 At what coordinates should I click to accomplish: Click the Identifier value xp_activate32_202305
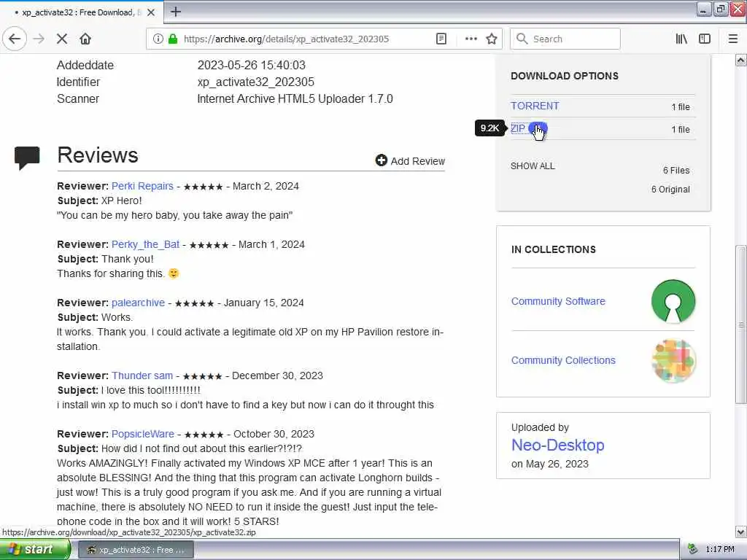[256, 82]
